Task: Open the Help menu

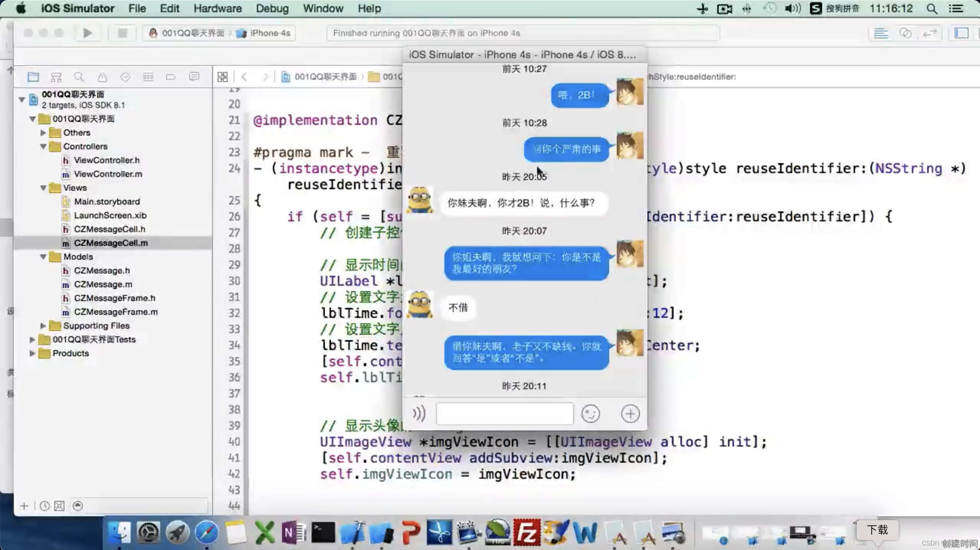Action: 369,8
